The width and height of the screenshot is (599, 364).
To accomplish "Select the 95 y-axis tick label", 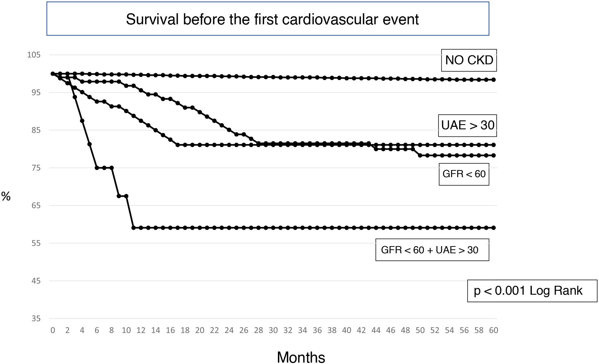I will click(x=36, y=93).
